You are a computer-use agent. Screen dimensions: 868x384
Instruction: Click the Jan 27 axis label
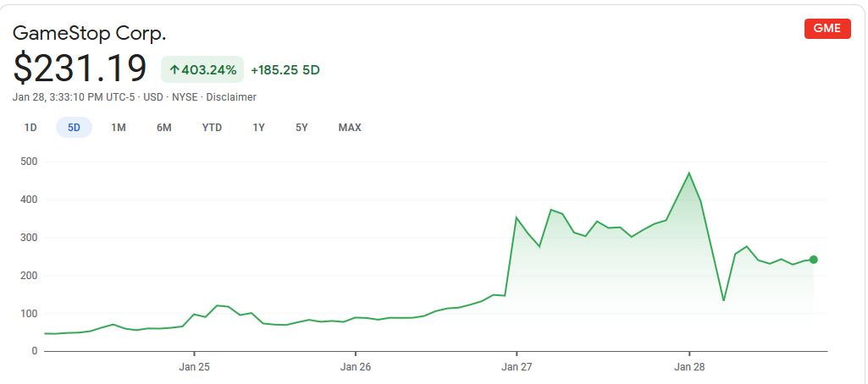[x=517, y=367]
